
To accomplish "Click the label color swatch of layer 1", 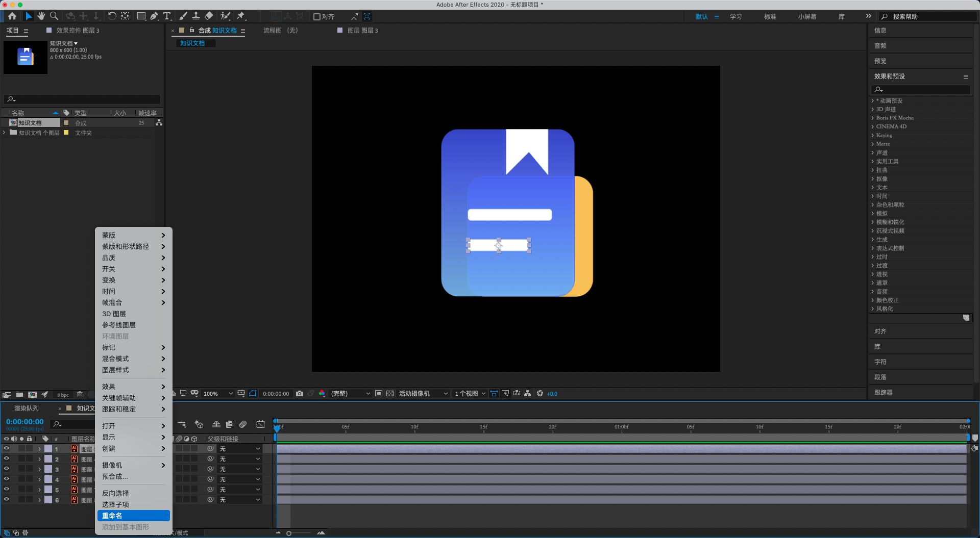I will [48, 449].
